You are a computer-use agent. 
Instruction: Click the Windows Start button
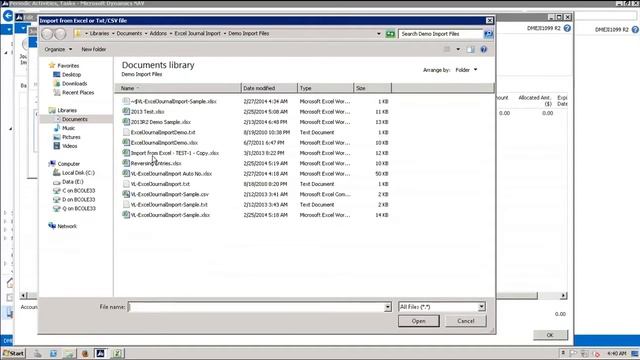(x=13, y=353)
